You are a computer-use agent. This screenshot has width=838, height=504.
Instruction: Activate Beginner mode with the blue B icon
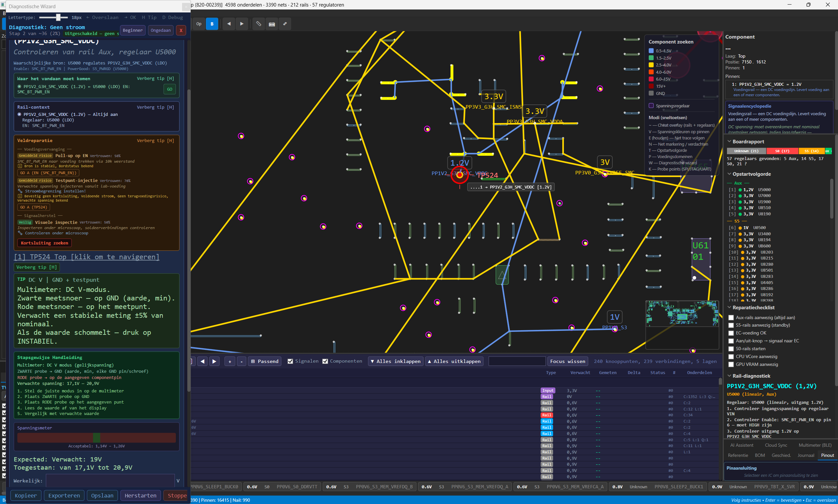click(x=212, y=24)
